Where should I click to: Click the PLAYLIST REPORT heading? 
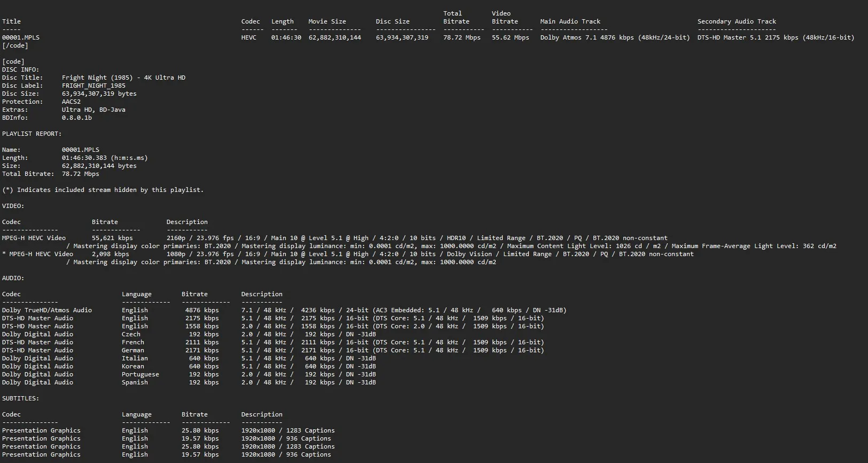[32, 134]
